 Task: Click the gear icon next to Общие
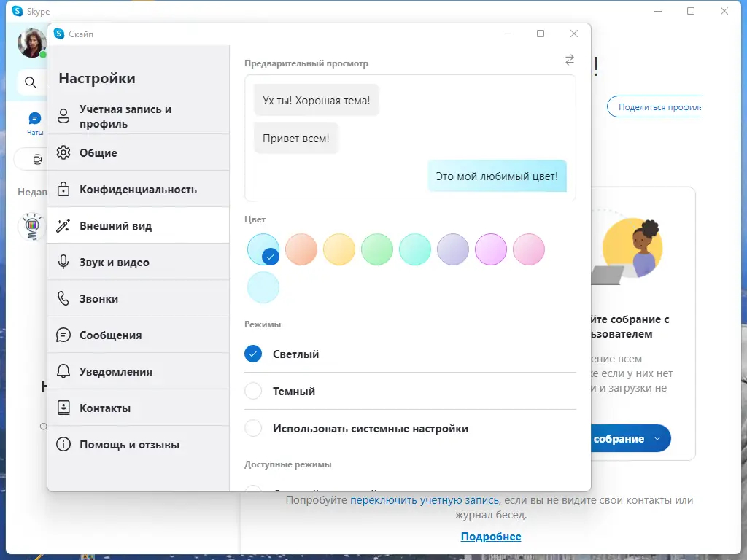[63, 152]
